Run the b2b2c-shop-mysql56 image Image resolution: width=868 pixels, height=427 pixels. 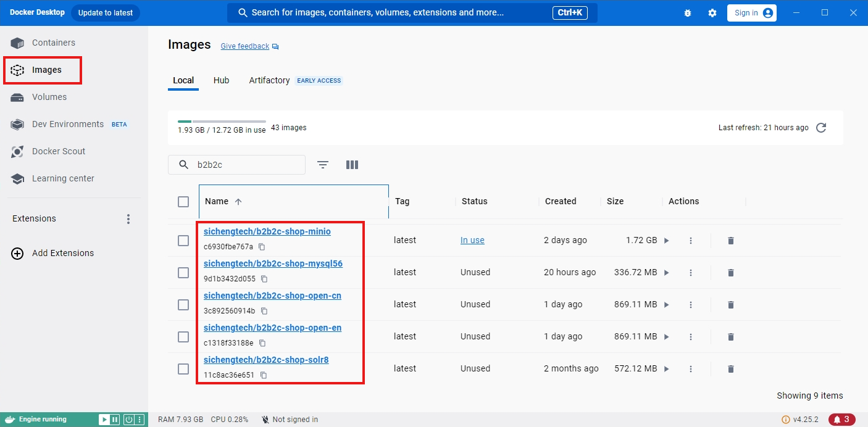pyautogui.click(x=666, y=273)
